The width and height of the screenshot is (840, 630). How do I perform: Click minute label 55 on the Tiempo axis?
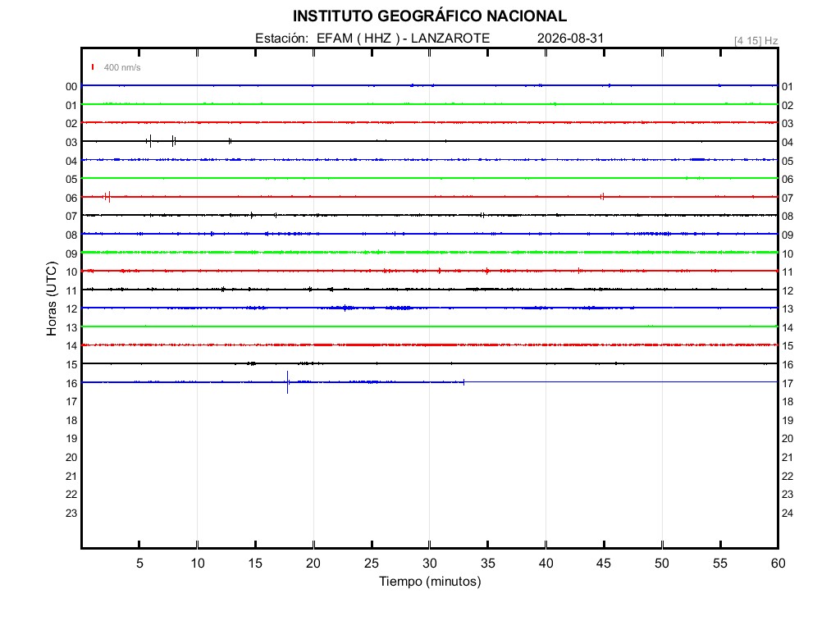click(720, 564)
